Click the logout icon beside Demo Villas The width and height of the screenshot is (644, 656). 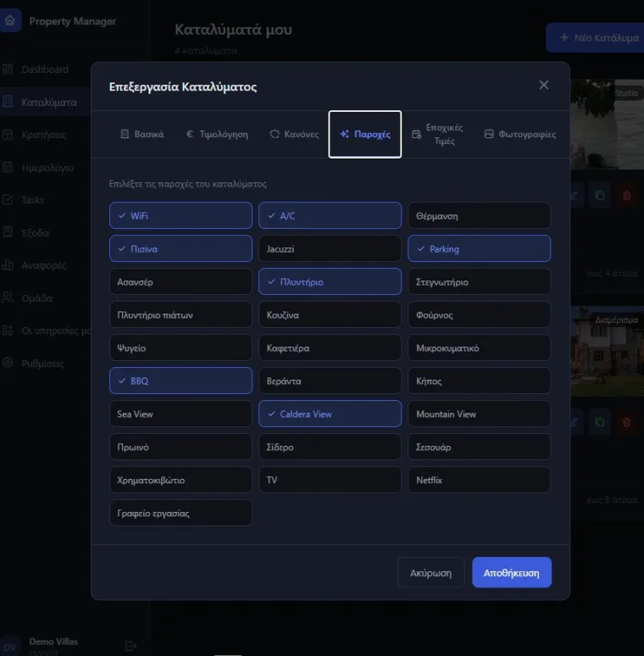(x=130, y=646)
